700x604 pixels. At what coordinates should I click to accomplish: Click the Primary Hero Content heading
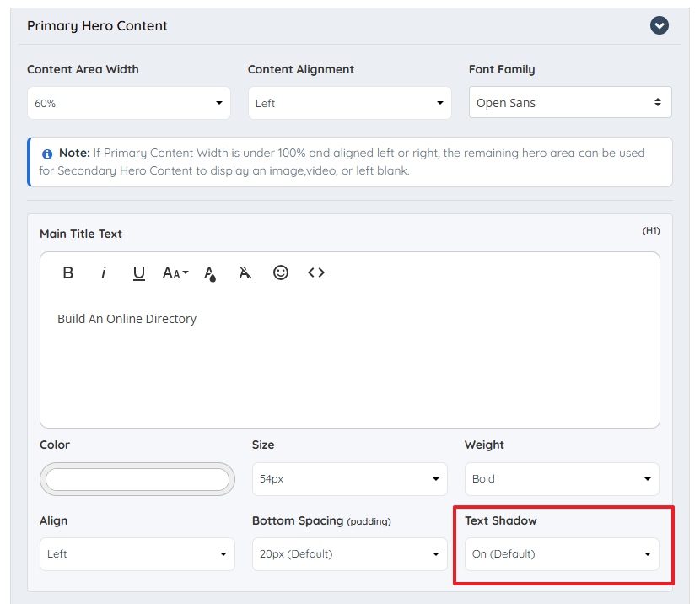click(x=97, y=26)
